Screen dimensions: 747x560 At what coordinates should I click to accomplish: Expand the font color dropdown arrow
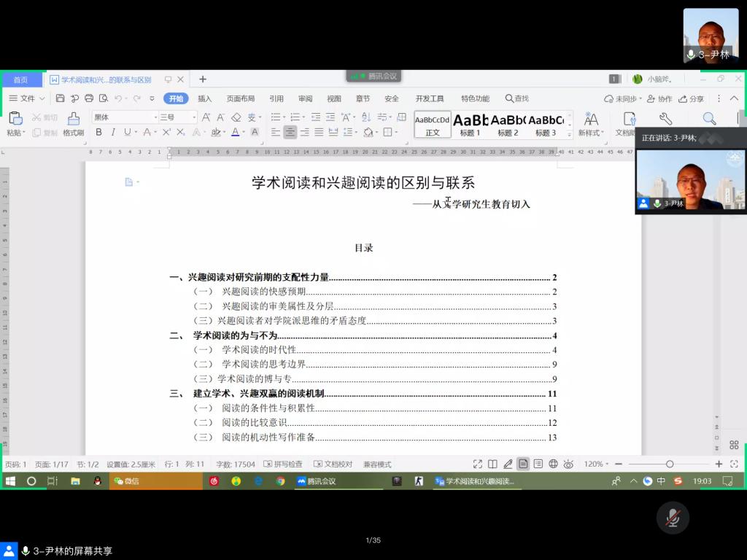coord(244,132)
